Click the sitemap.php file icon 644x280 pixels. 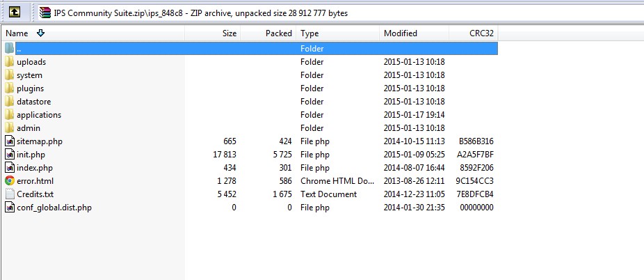coord(10,141)
